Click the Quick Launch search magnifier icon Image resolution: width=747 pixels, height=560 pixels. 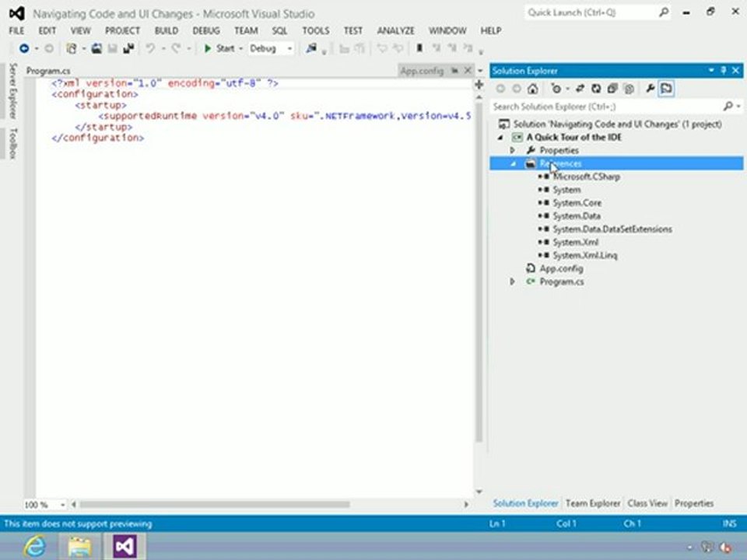coord(663,13)
